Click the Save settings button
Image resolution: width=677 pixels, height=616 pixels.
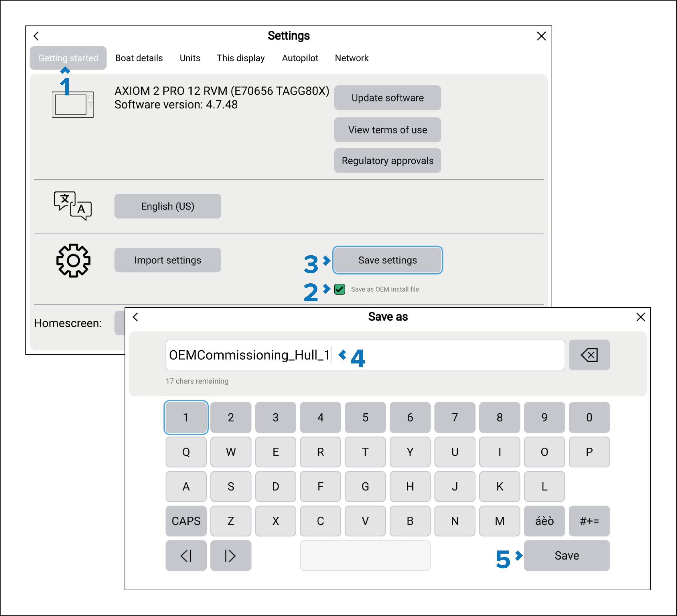[387, 260]
